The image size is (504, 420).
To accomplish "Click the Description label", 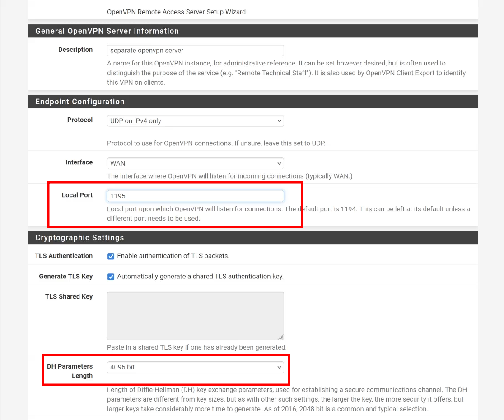I will pyautogui.click(x=75, y=50).
